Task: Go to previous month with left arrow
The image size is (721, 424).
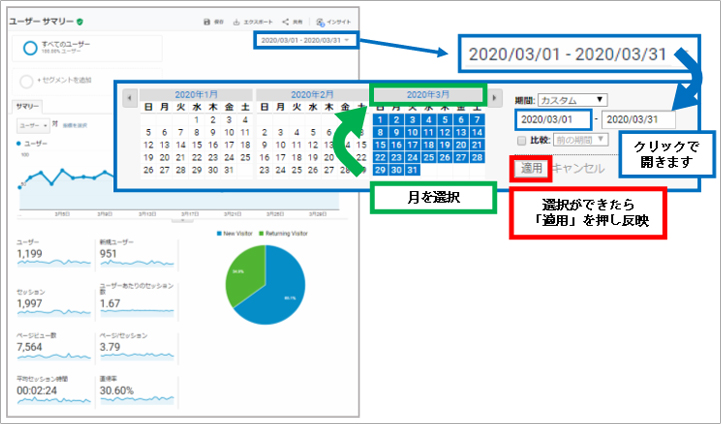Action: [x=128, y=99]
